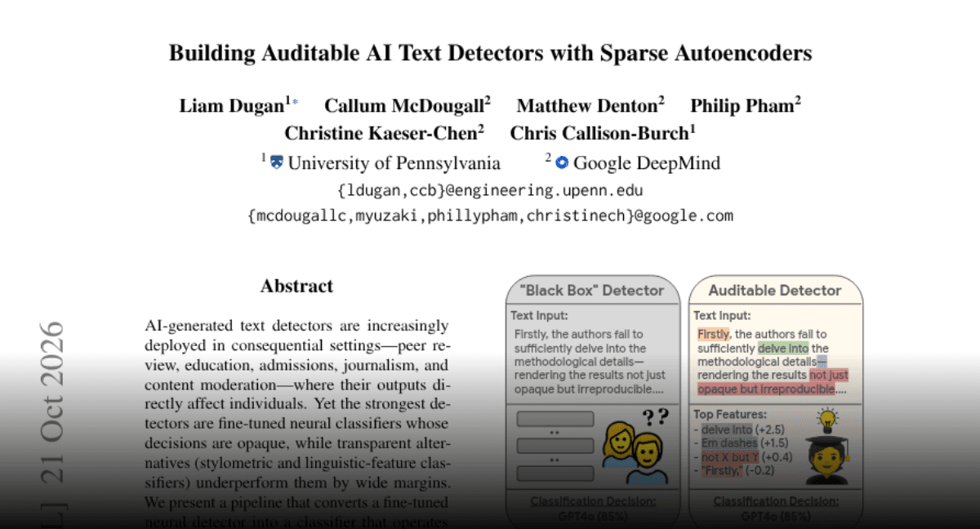Click author name Philip Pham
This screenshot has height=529, width=980.
[x=742, y=105]
